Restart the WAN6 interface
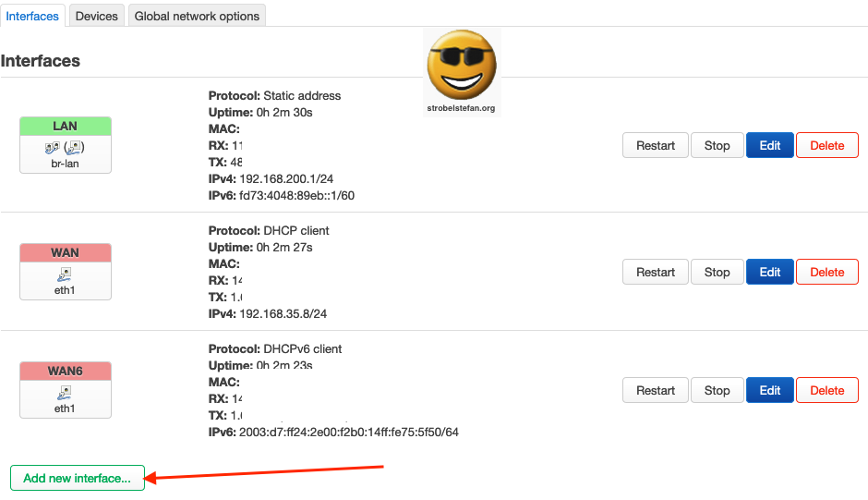Screen dimensions: 868x500 click(656, 390)
